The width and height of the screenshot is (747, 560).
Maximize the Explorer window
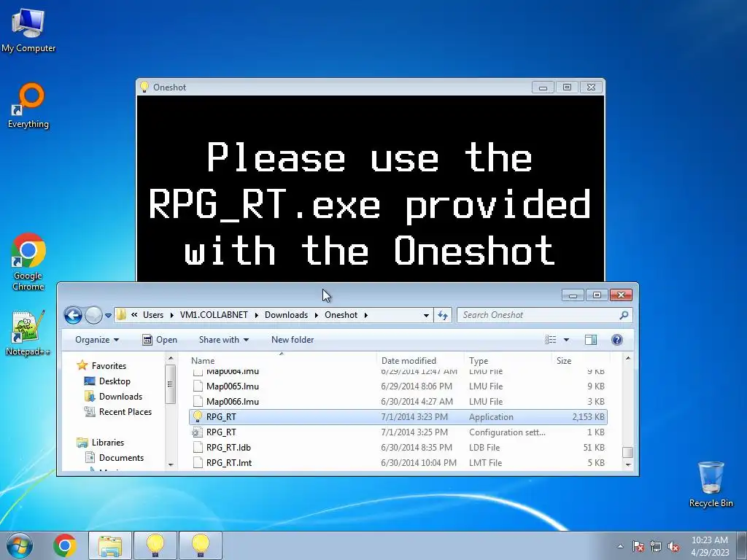coord(597,295)
